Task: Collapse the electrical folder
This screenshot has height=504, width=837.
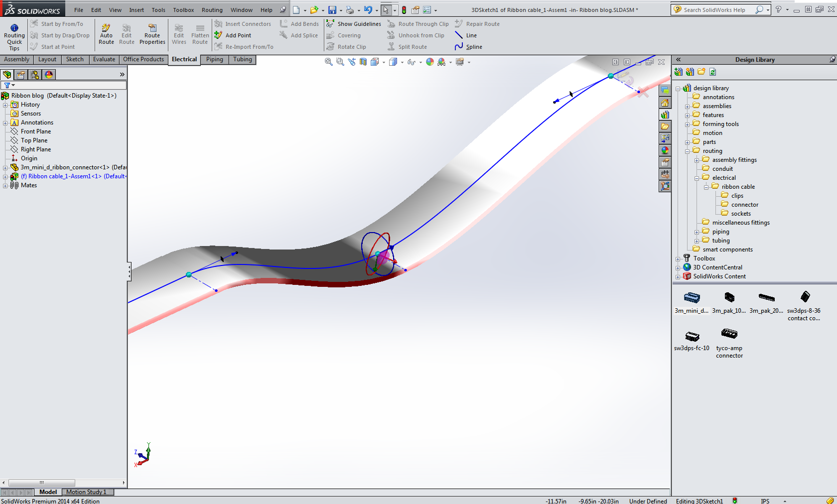Action: click(x=697, y=178)
